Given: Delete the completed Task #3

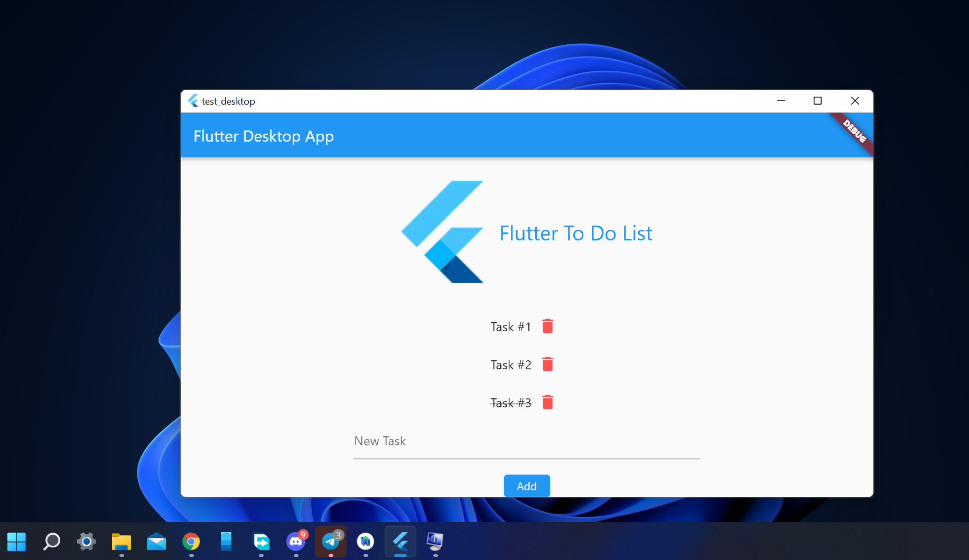Looking at the screenshot, I should 547,402.
